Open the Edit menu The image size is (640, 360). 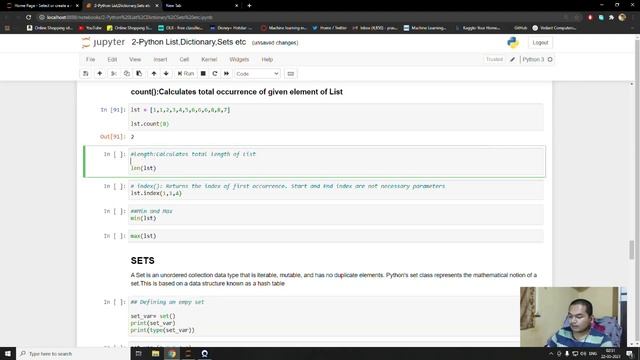[x=112, y=60]
